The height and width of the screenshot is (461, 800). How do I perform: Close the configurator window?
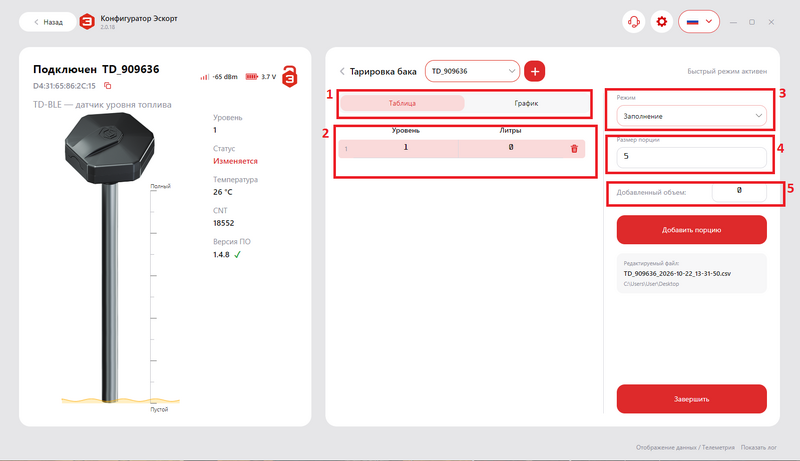771,22
